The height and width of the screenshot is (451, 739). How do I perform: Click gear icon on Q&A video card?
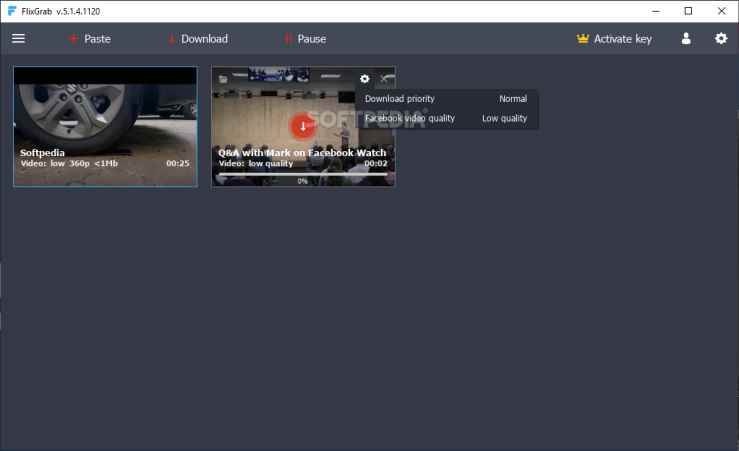[x=364, y=79]
